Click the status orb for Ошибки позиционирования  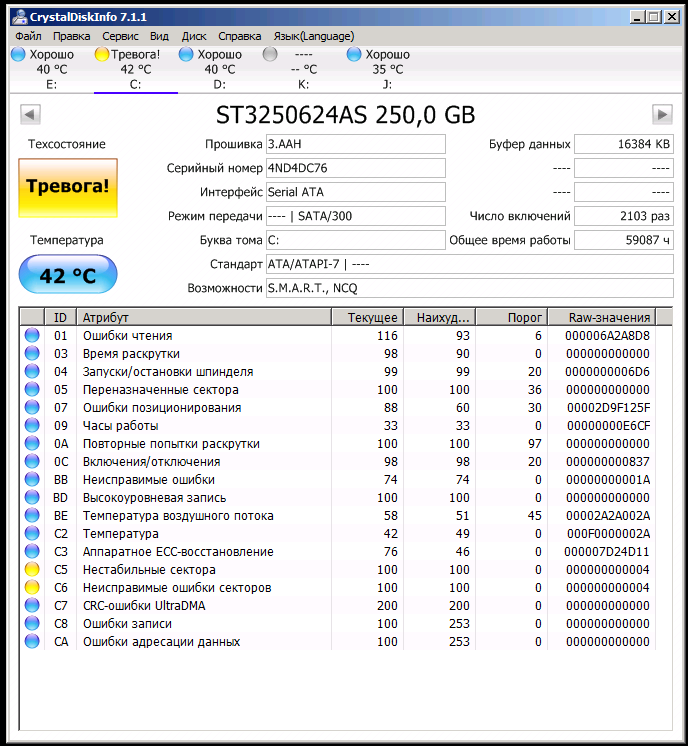click(x=32, y=407)
